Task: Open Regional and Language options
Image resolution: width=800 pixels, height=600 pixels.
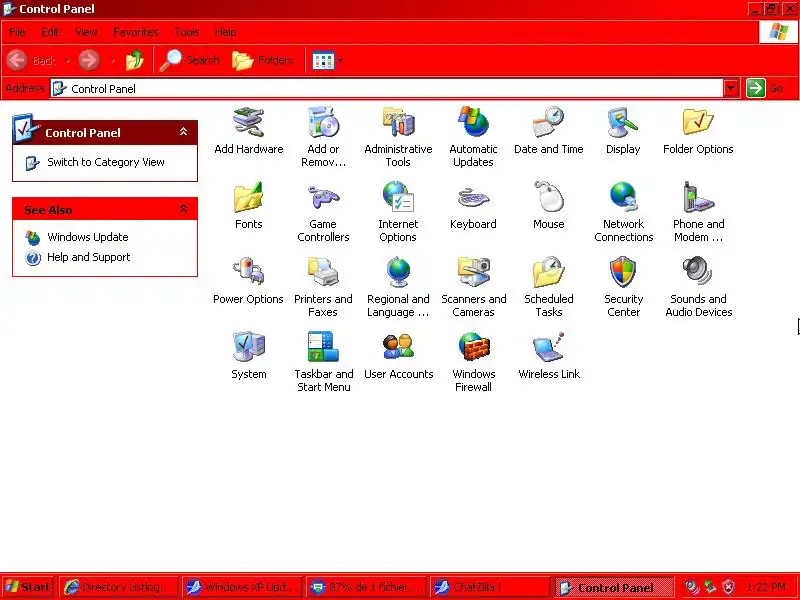Action: pos(398,287)
